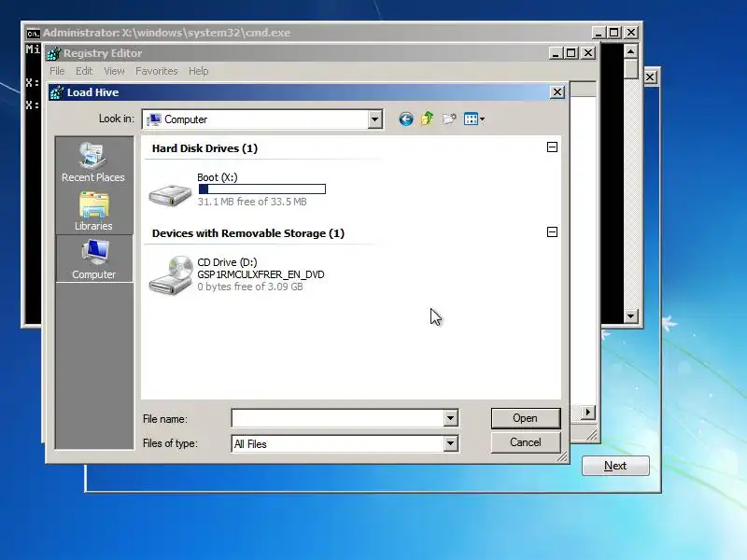Collapse the Hard Disk Drives group

coord(552,147)
